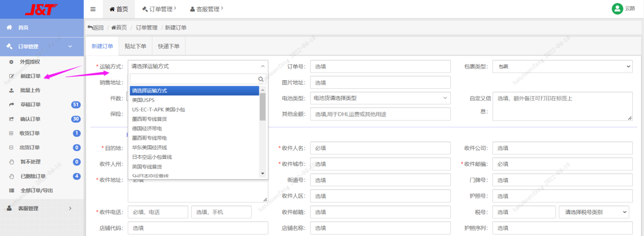Screen dimensions: 644x236
Task: Click the 收件电话 phone input field
Action: [x=158, y=212]
